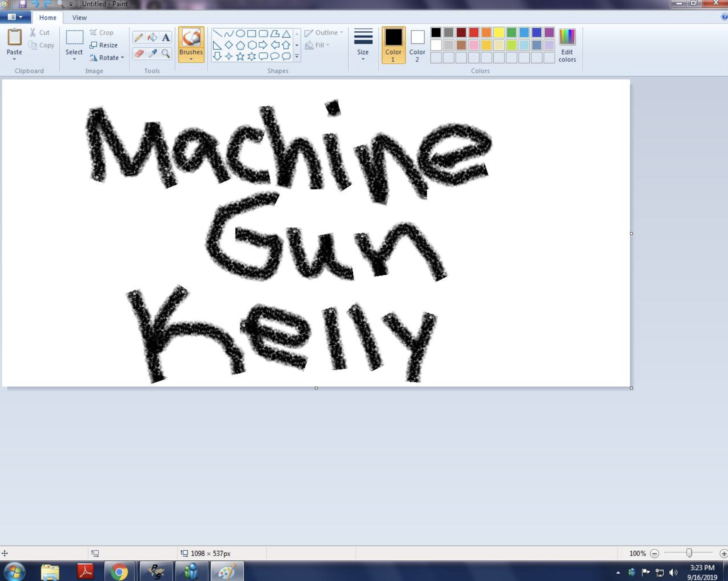The height and width of the screenshot is (581, 728).
Task: Pick the red color swatch
Action: [474, 32]
